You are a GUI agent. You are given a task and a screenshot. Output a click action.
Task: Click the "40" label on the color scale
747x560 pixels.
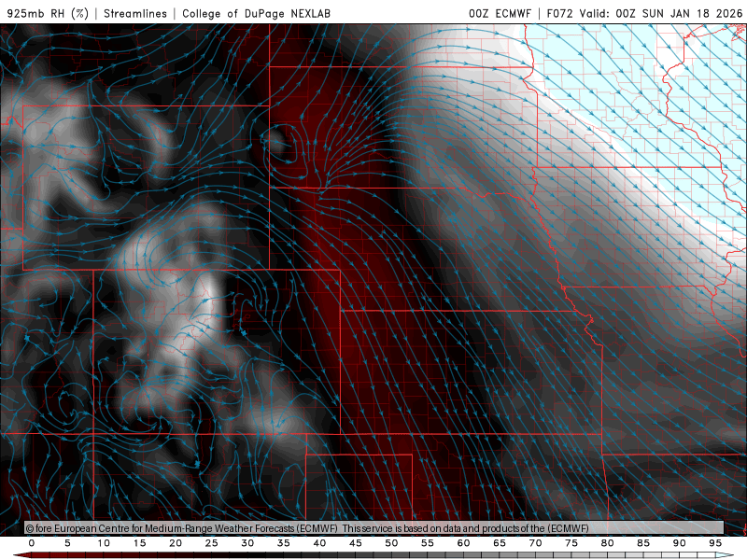(x=319, y=543)
